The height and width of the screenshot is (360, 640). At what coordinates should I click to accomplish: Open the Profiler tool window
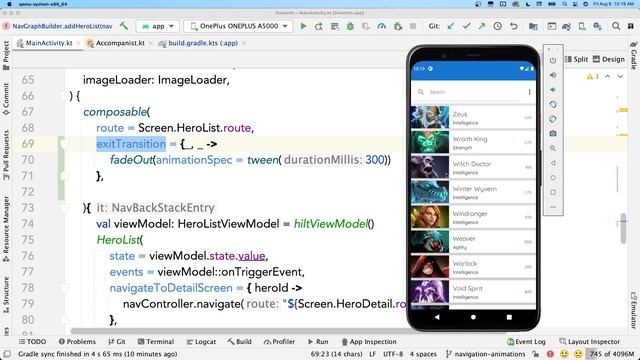point(279,342)
